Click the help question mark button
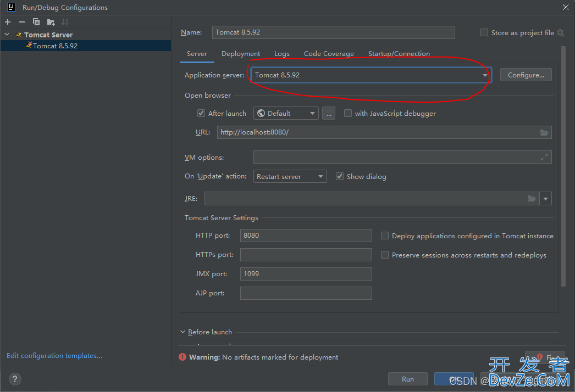575x392 pixels. click(x=15, y=379)
